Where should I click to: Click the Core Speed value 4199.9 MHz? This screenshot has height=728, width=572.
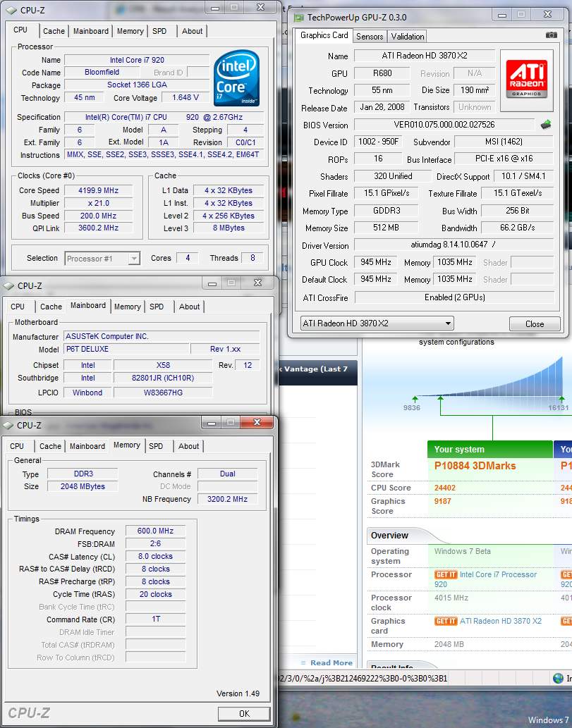point(99,190)
